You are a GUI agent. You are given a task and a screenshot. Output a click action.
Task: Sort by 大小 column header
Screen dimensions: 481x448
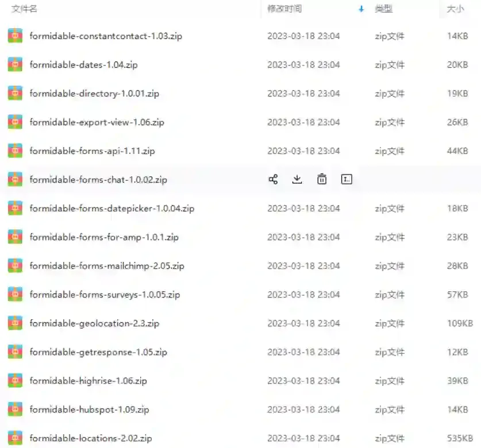click(455, 9)
